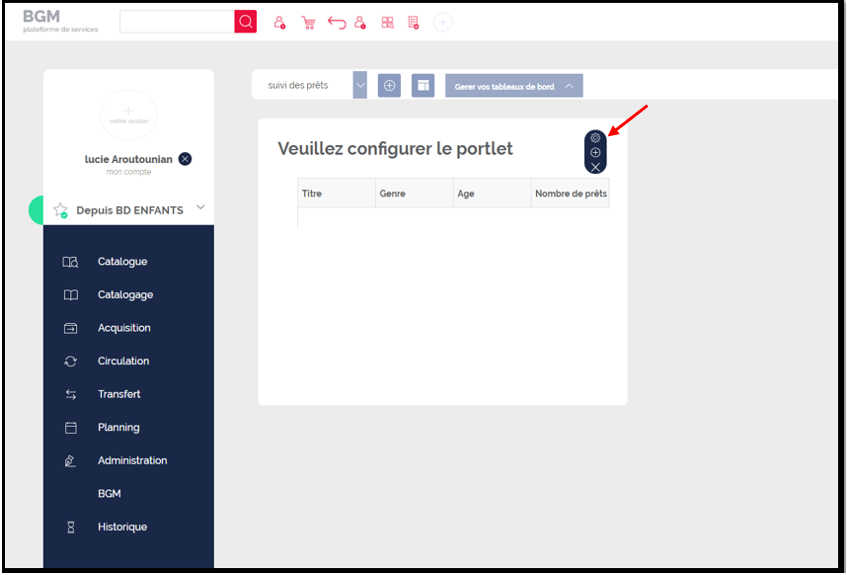The height and width of the screenshot is (575, 847).
Task: Click the user icon next to search button
Action: (x=279, y=23)
